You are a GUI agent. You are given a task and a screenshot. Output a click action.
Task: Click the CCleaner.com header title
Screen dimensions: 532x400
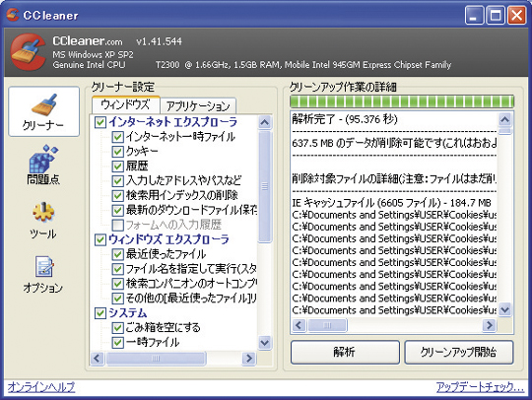point(88,41)
